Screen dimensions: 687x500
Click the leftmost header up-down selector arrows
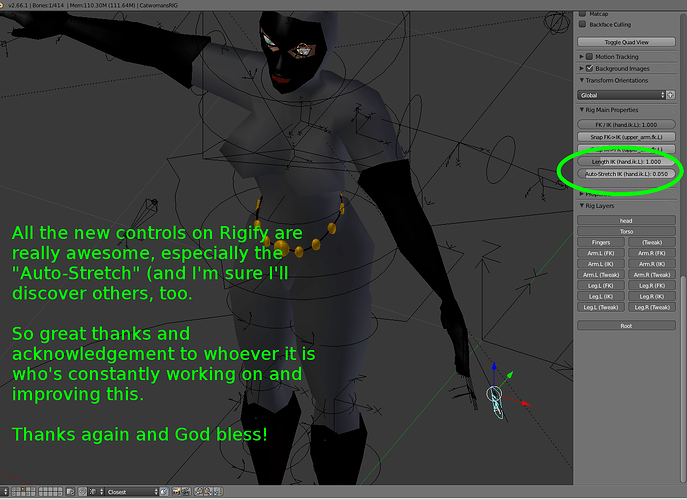point(6,492)
